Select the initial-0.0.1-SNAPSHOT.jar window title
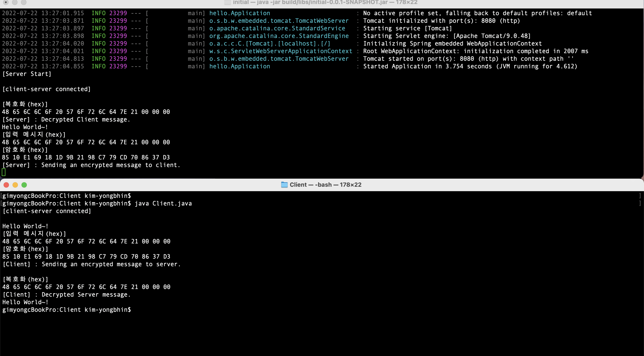This screenshot has height=356, width=644. point(325,3)
